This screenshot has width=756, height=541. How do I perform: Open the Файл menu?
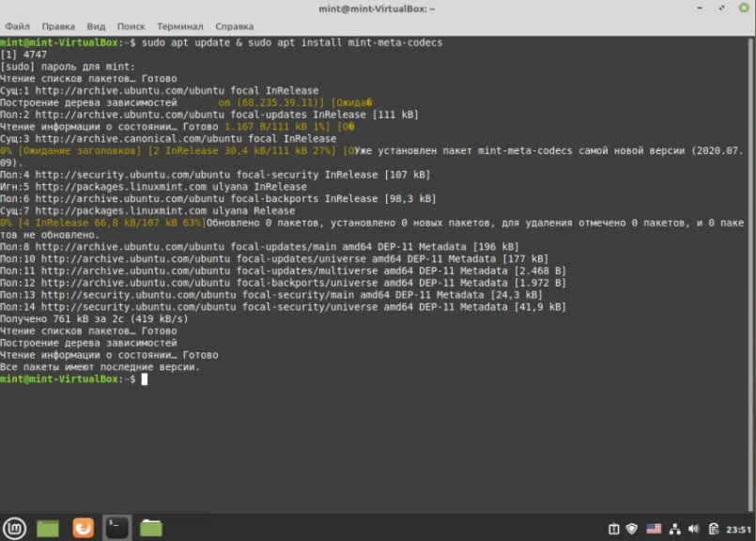(17, 26)
